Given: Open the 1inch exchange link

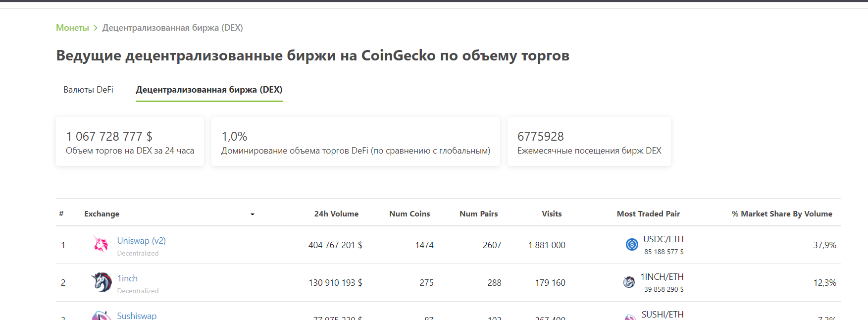Looking at the screenshot, I should coord(127,278).
